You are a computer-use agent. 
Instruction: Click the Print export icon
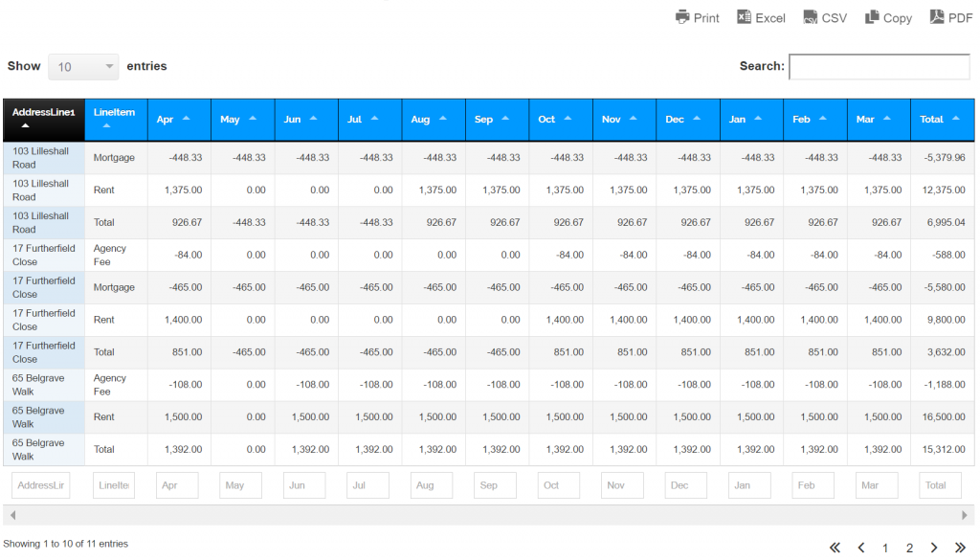coord(697,17)
